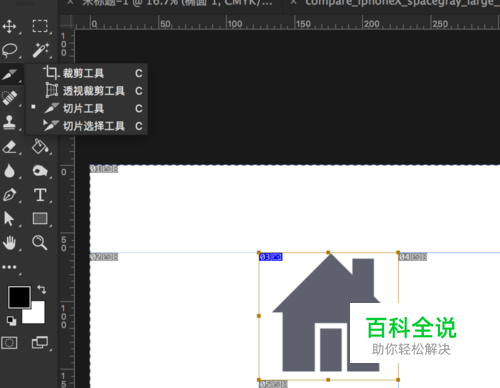Toggle Quick Mask mode
The image size is (500, 388).
point(9,343)
